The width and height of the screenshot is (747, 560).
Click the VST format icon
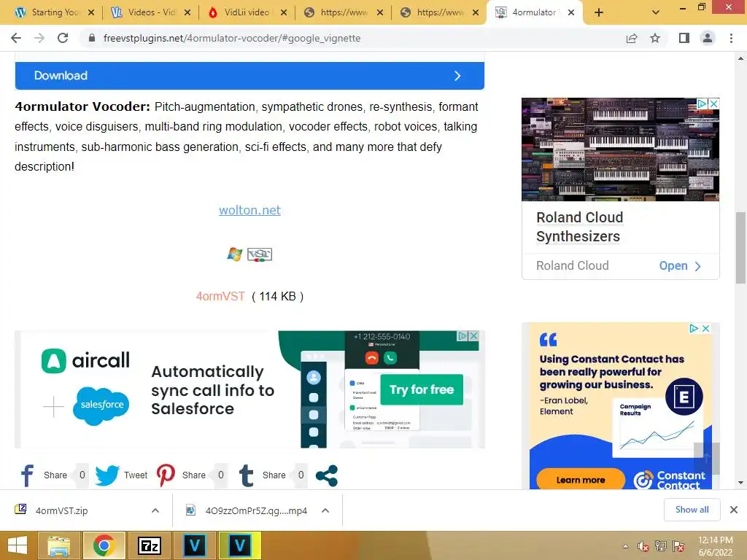click(260, 254)
